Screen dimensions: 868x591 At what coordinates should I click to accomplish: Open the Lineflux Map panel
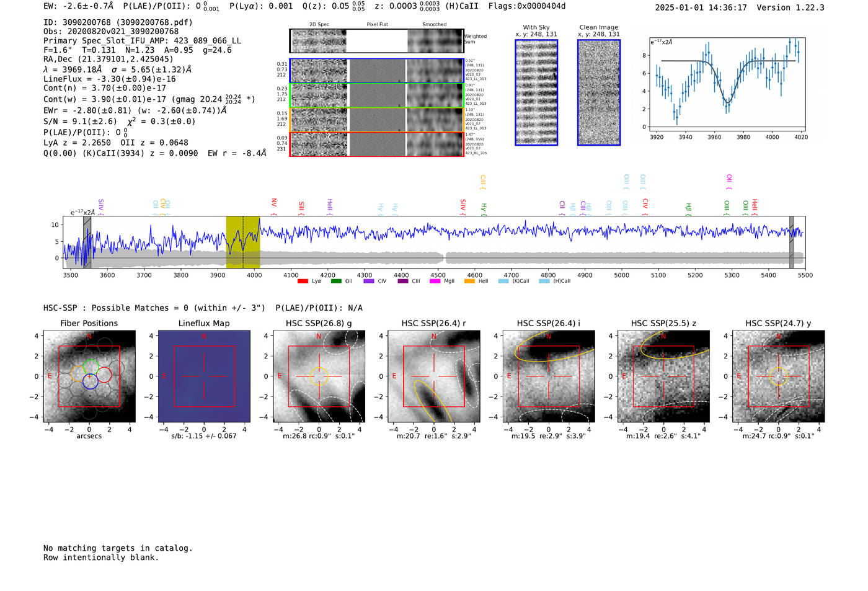pyautogui.click(x=204, y=376)
